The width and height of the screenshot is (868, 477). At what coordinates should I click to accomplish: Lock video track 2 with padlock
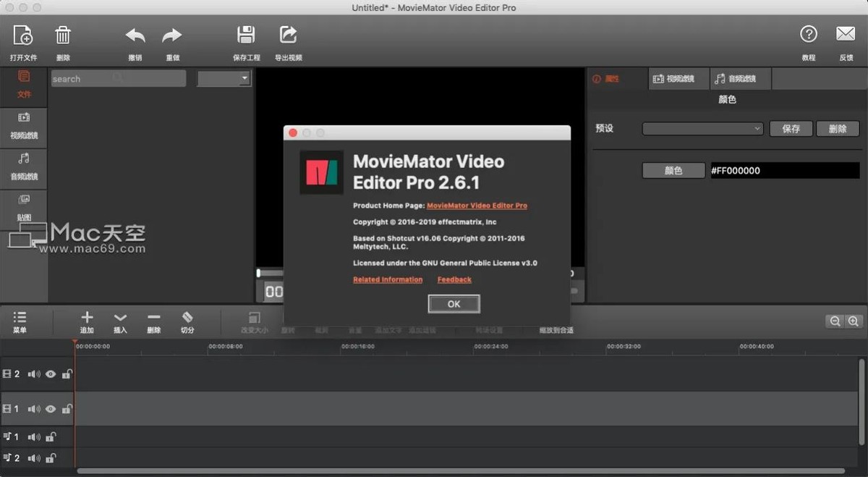click(67, 374)
